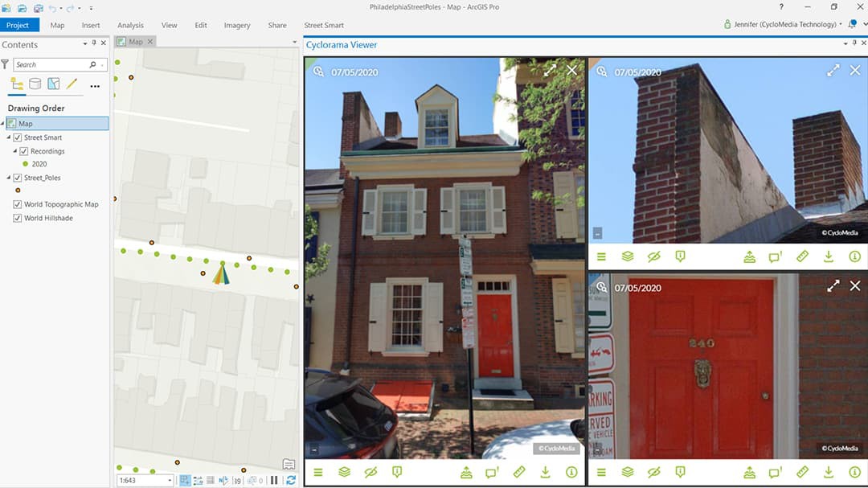This screenshot has width=868, height=488.
Task: Open the Cyclorama Viewer pane options dropdown
Action: coord(845,43)
